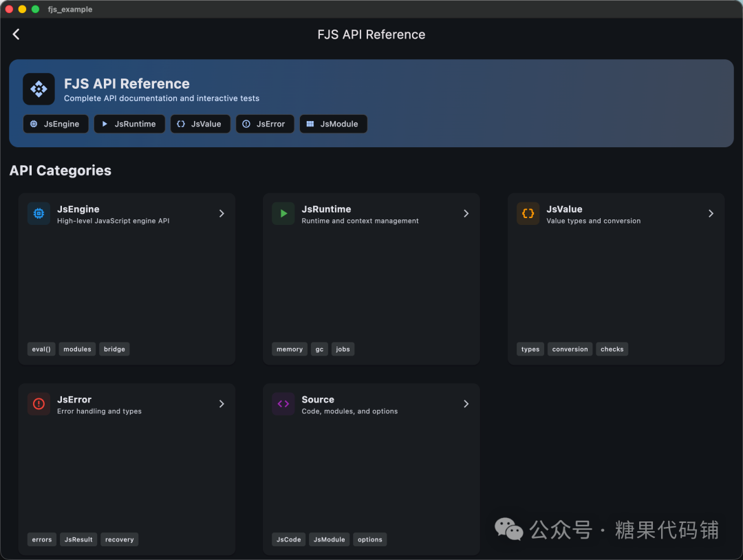Open the JsError category title
This screenshot has height=560, width=743.
(74, 400)
